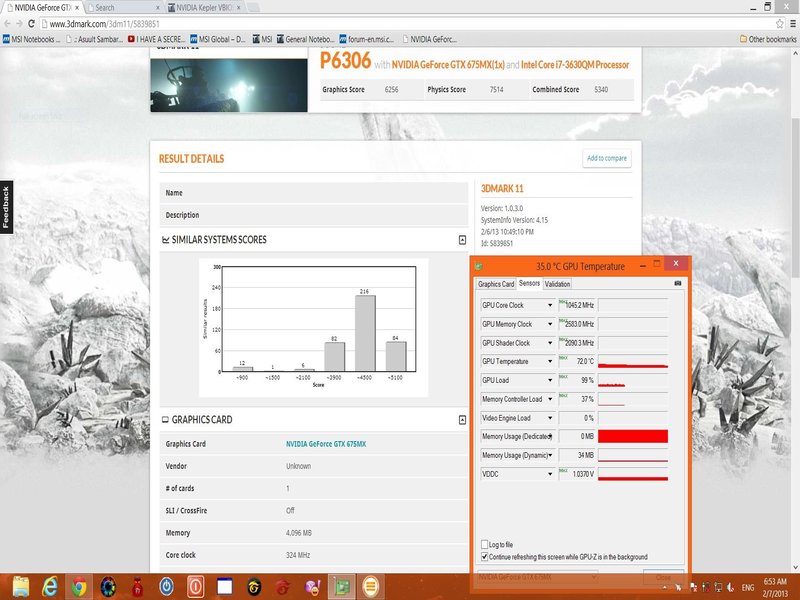Click the VDDC sensor graph
The image size is (800, 600).
pos(633,474)
